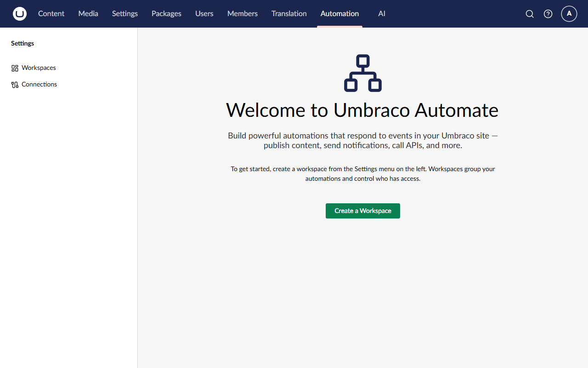Switch to the Translation section
This screenshot has width=588, height=368.
pyautogui.click(x=289, y=14)
